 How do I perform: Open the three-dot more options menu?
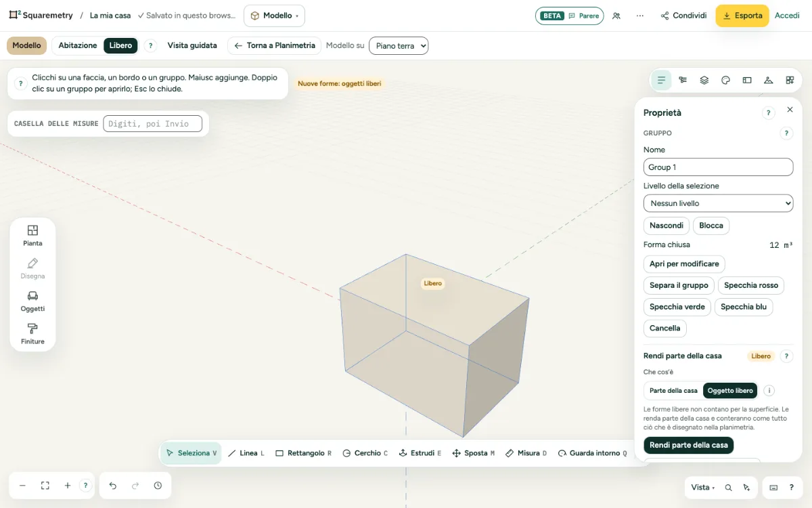[x=640, y=16]
